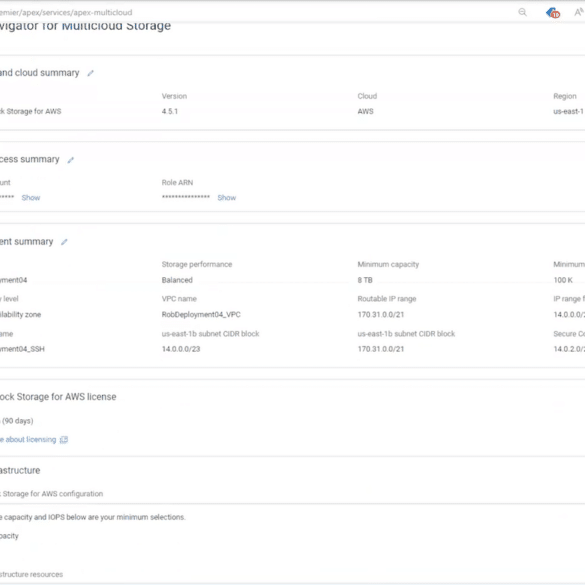Click the masked Role ARN asterisks
Viewport: 585px width, 585px height.
tap(186, 197)
